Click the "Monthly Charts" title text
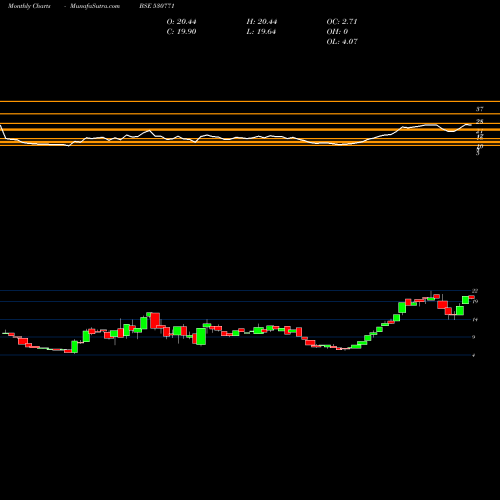The image size is (500, 500). pyautogui.click(x=29, y=6)
